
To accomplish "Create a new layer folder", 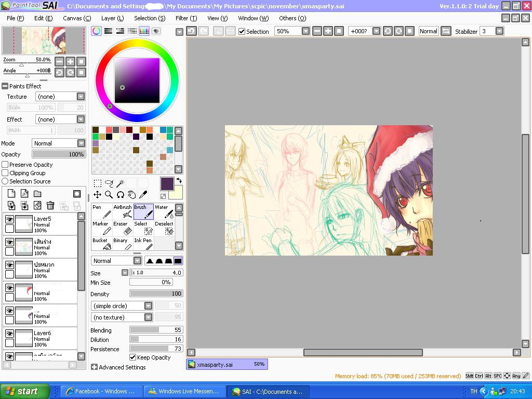I will click(x=37, y=193).
